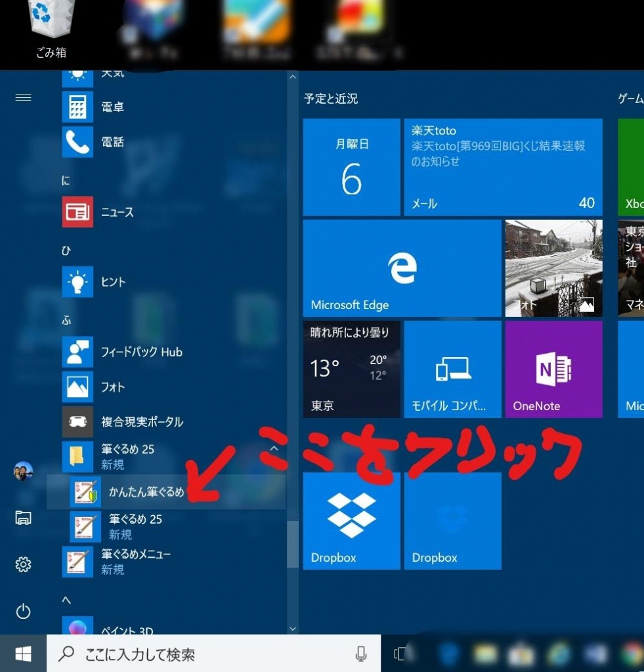Jump via the ふ letter group header

pyautogui.click(x=66, y=320)
